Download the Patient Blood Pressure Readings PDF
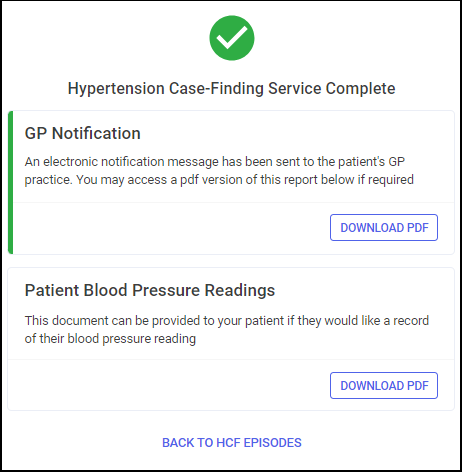 [x=384, y=386]
